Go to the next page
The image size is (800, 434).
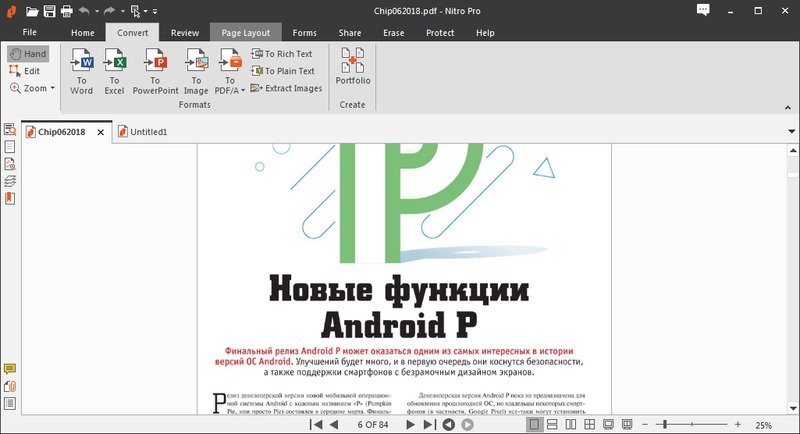(x=410, y=424)
